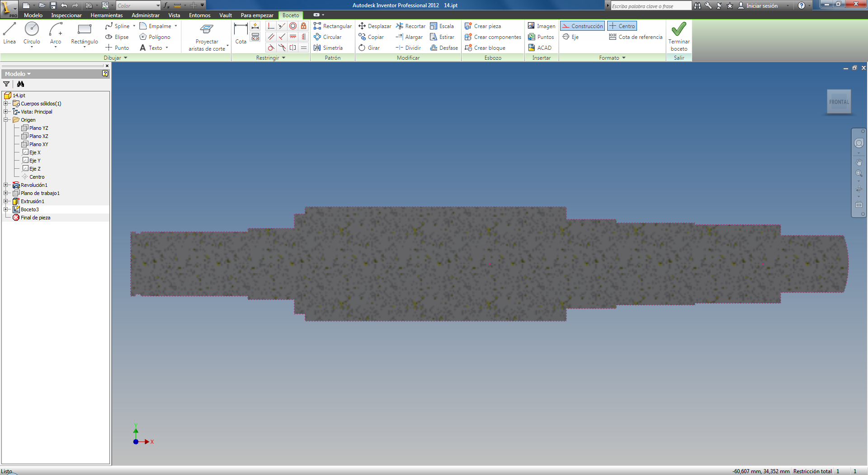Viewport: 868px width, 475px height.
Task: Undo the last action
Action: click(x=64, y=5)
